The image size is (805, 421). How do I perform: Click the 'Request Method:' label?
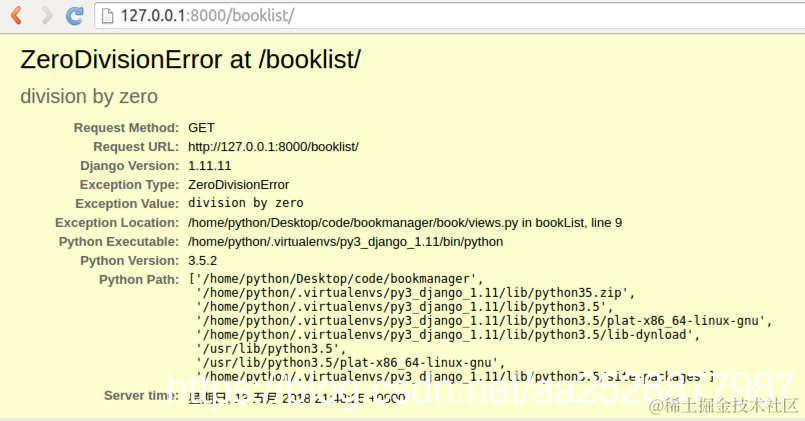coord(126,128)
